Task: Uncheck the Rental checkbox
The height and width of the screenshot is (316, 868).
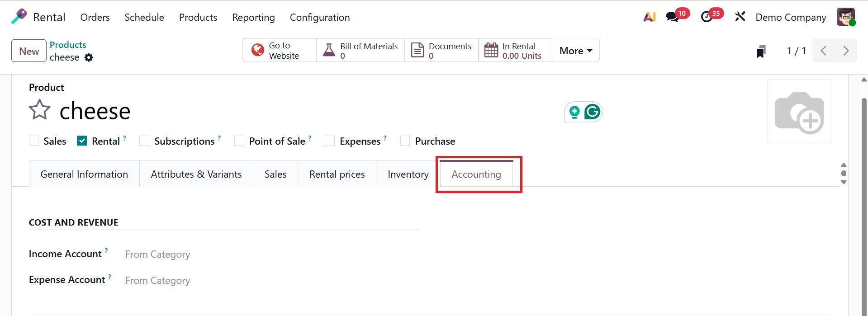Action: coord(82,141)
